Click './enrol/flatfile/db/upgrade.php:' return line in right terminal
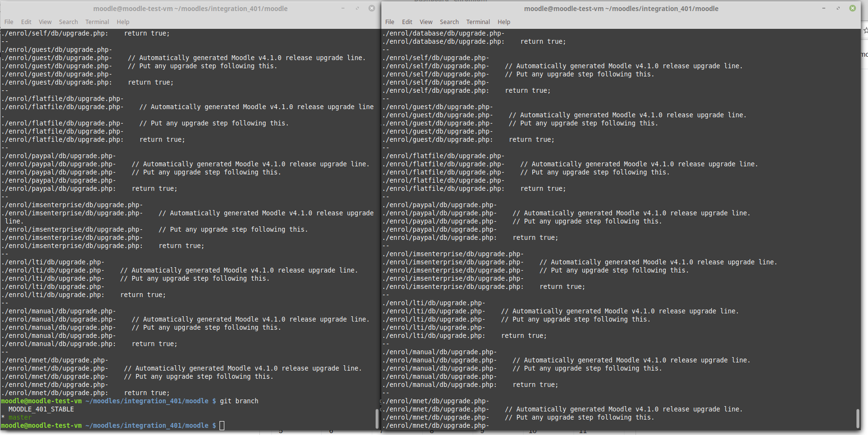868x435 pixels. 474,188
